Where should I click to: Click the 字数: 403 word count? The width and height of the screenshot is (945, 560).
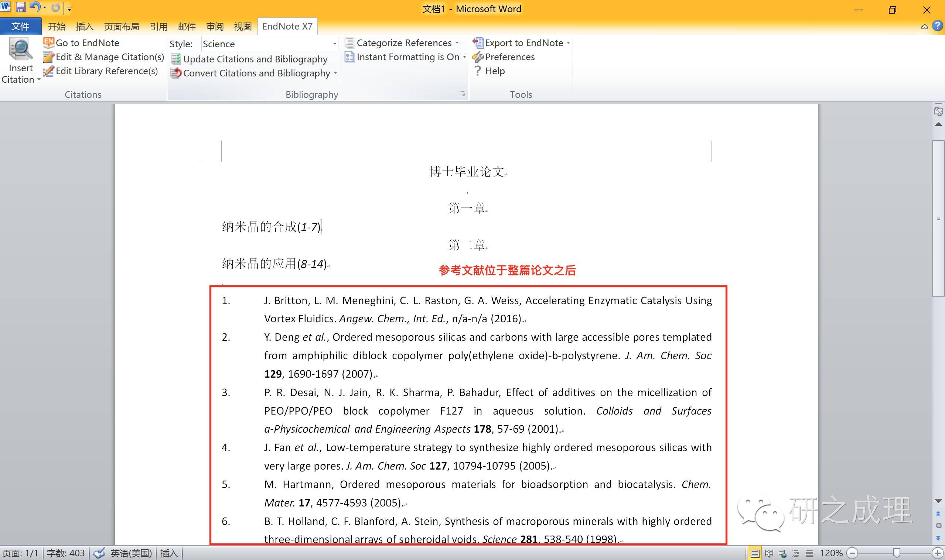tap(66, 554)
